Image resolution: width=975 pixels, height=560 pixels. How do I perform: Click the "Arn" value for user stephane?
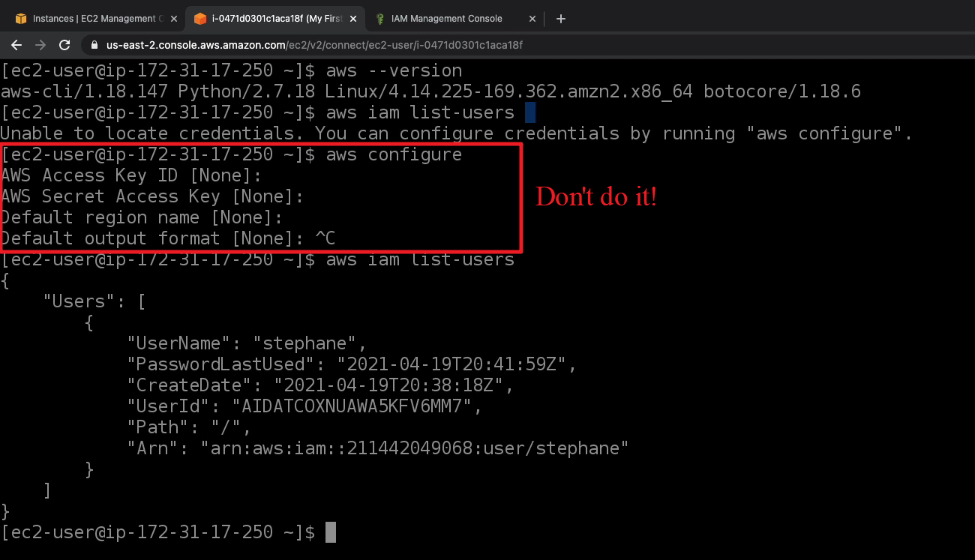click(x=414, y=448)
